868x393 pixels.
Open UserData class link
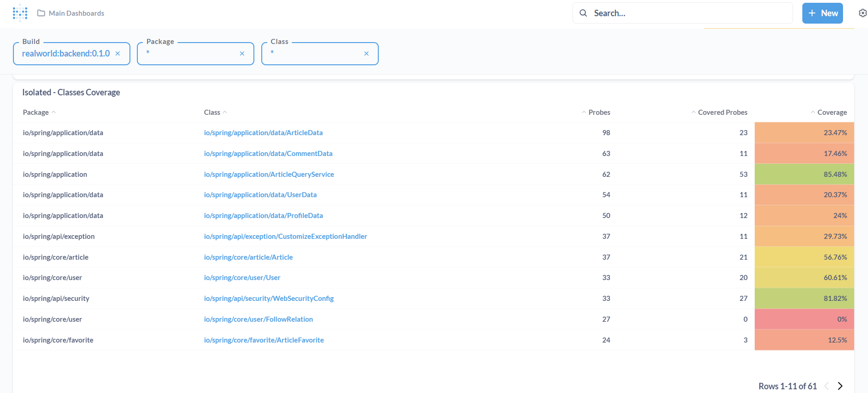pos(260,195)
